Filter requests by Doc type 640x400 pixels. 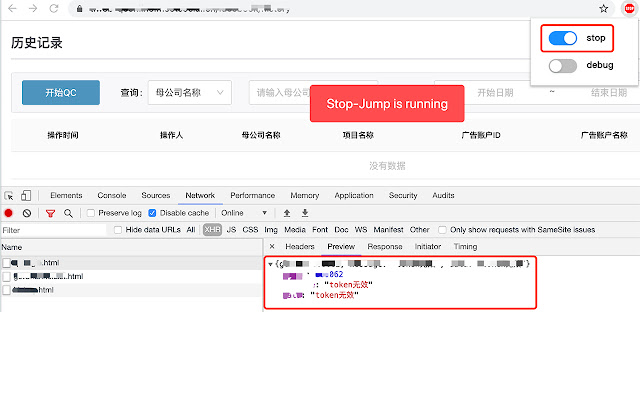click(x=341, y=230)
